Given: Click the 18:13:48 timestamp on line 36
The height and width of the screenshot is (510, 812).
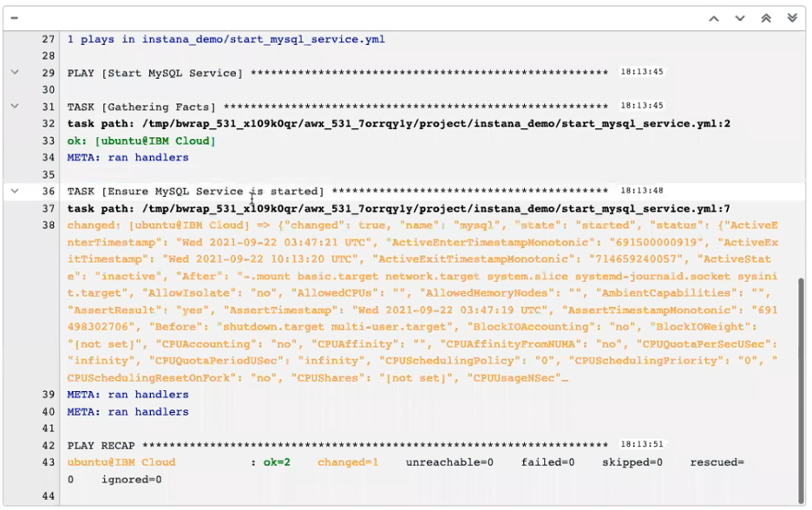Looking at the screenshot, I should (642, 191).
